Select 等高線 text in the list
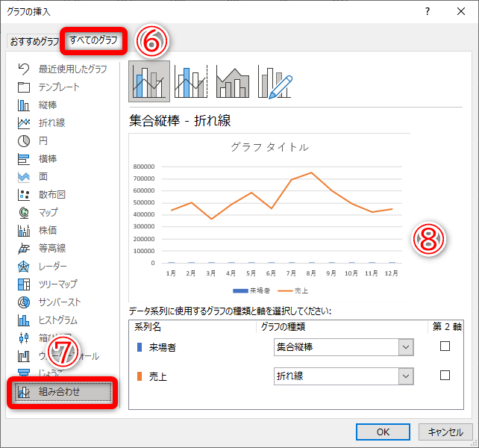Screen dimensions: 479x448 click(52, 249)
